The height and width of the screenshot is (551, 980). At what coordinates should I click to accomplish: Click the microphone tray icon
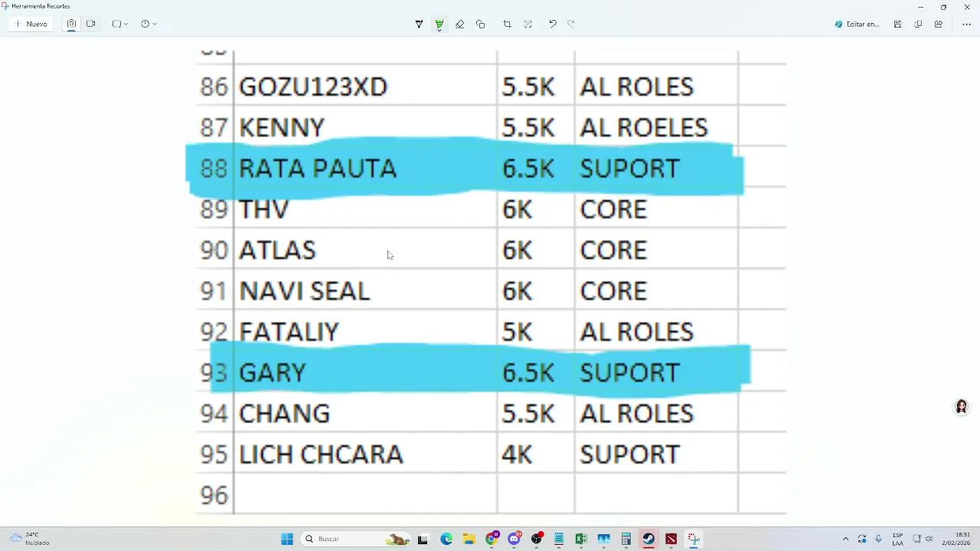tap(878, 540)
